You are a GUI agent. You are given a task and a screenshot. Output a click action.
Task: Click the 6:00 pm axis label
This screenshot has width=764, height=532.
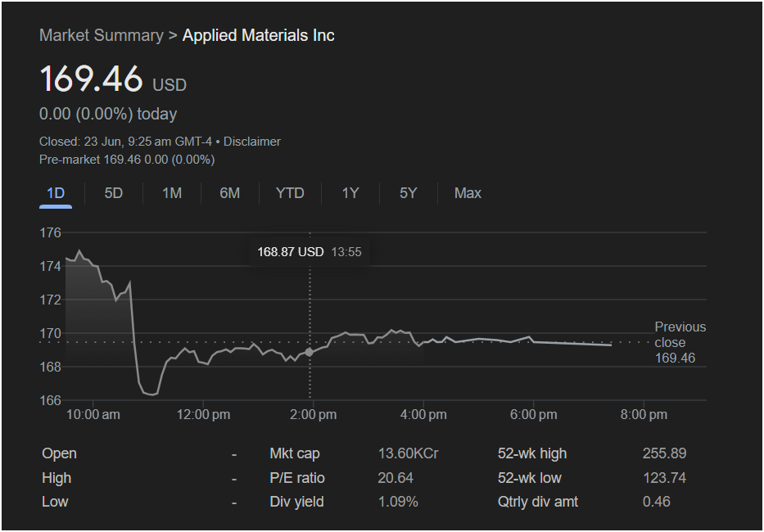(x=534, y=415)
